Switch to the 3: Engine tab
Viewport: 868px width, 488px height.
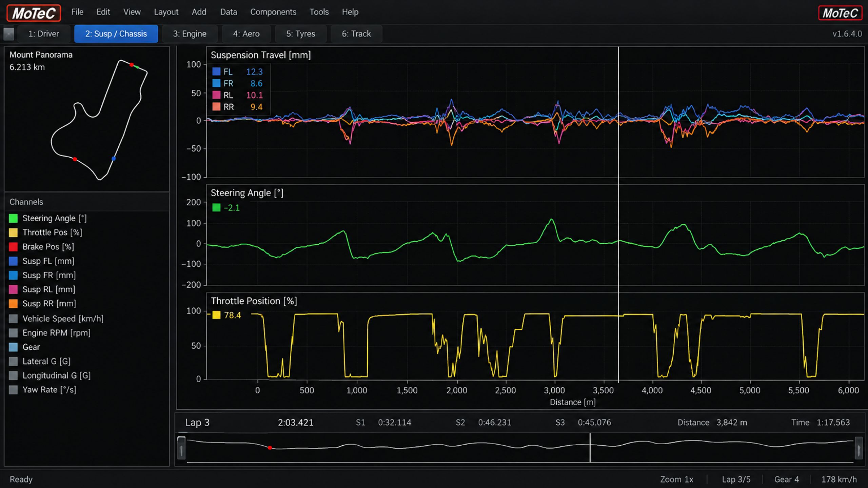tap(190, 34)
